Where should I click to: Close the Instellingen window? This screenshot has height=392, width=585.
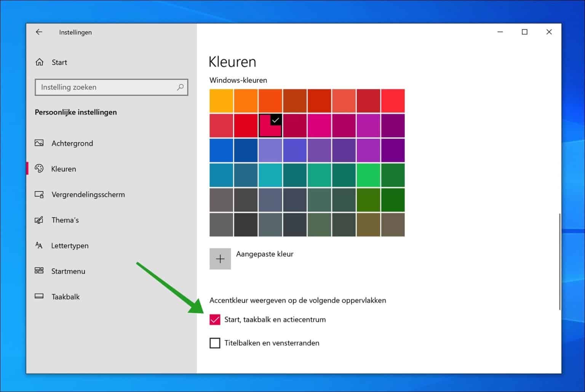click(x=549, y=32)
